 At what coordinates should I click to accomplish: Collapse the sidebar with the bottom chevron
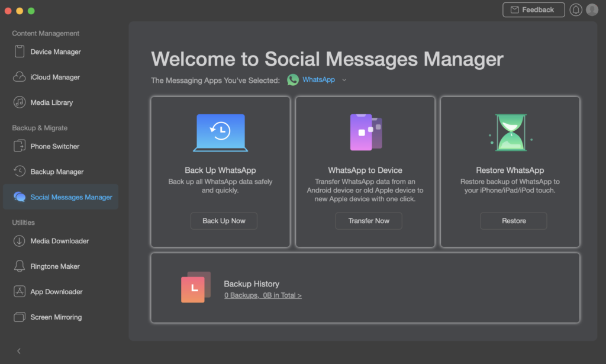(19, 351)
